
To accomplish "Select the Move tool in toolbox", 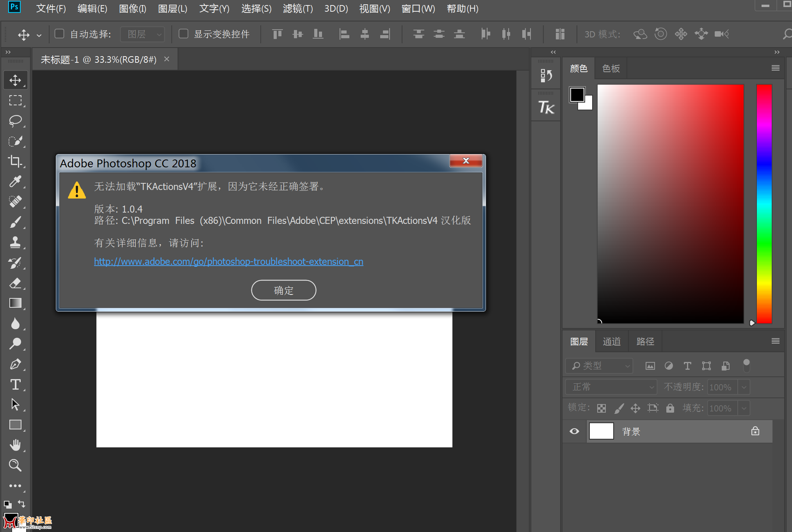I will (x=15, y=80).
